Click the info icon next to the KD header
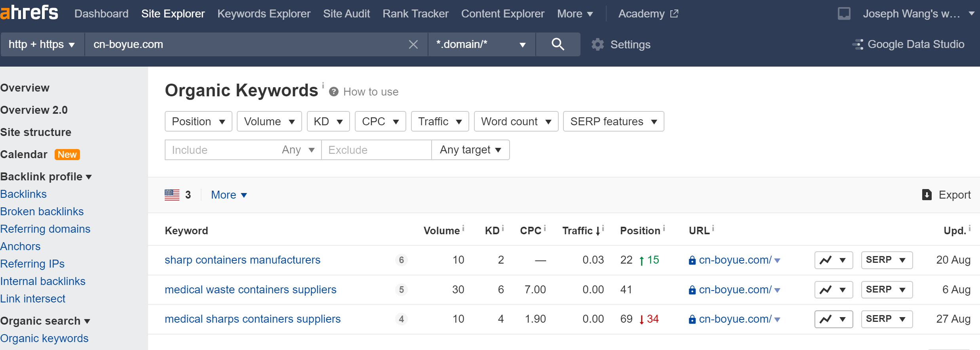The image size is (980, 350). (x=503, y=228)
